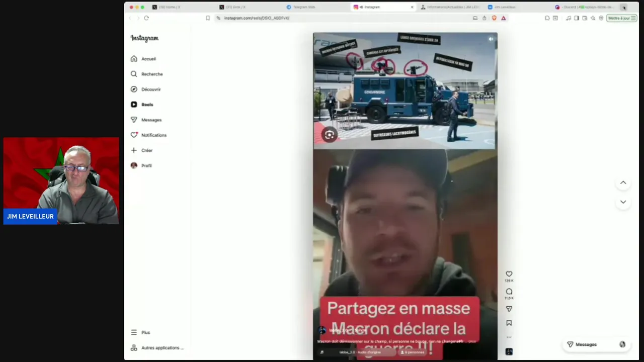Click the avatar in floating Messages bar
This screenshot has height=362, width=644.
(622, 344)
